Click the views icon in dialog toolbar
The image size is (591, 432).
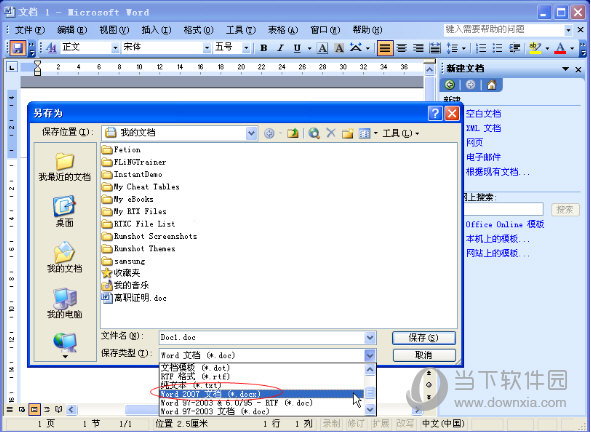click(x=364, y=133)
